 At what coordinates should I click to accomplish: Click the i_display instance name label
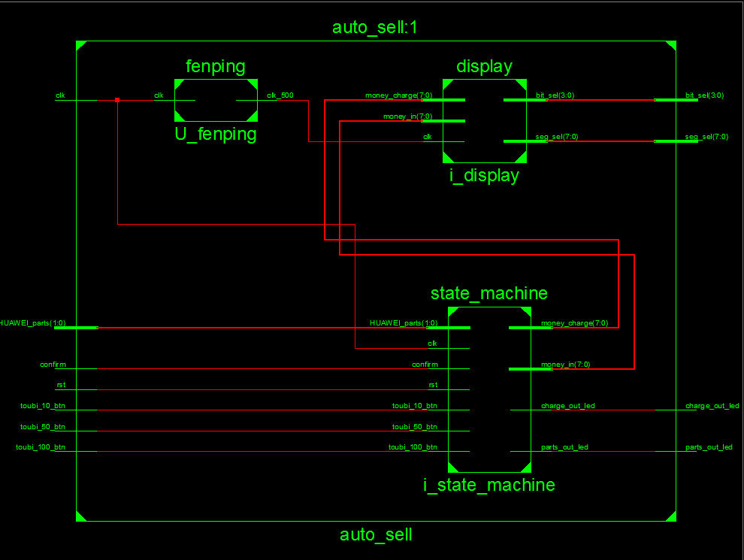click(x=484, y=176)
